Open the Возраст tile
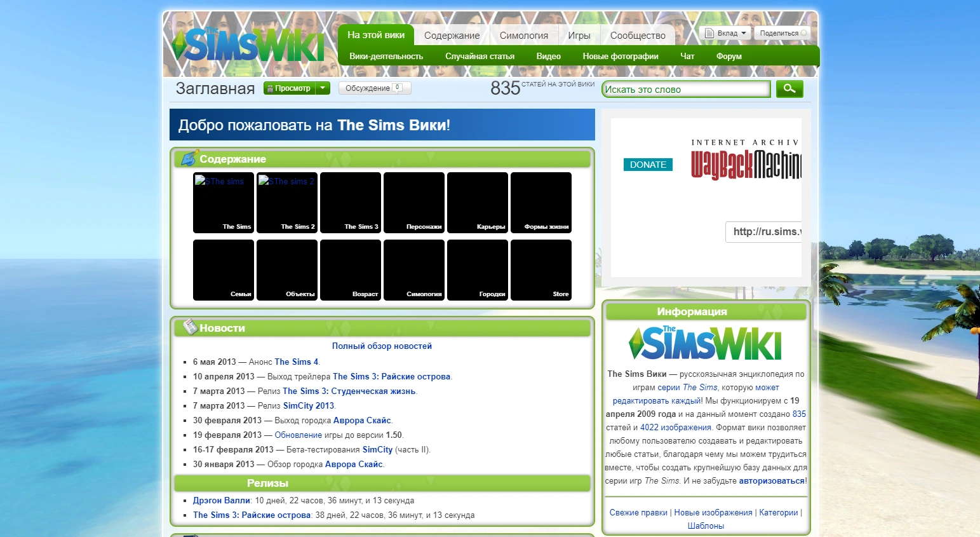Viewport: 980px width, 537px height. (351, 270)
